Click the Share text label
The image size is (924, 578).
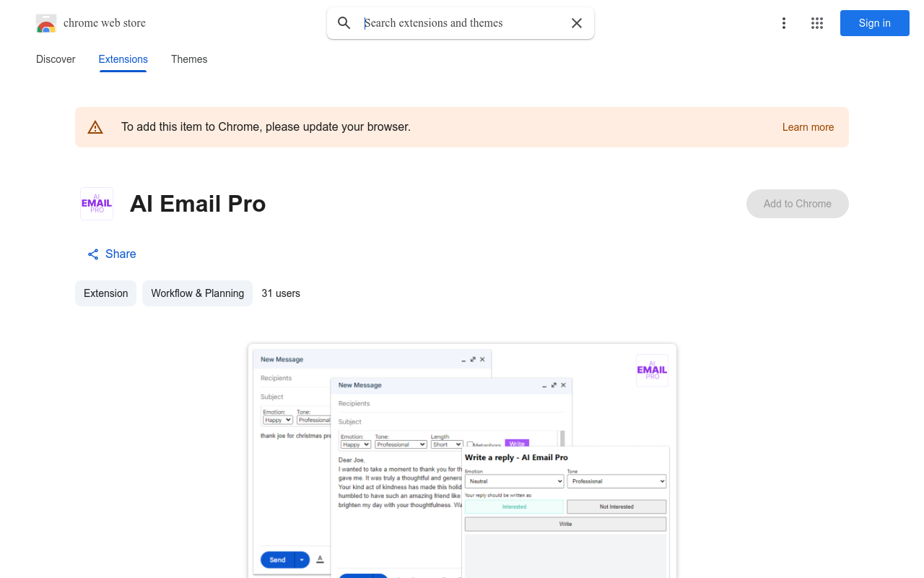coord(121,254)
